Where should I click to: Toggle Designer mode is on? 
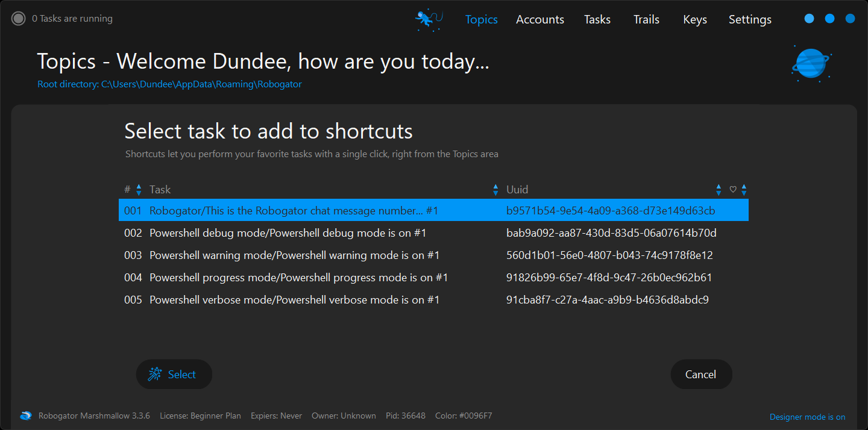point(807,417)
